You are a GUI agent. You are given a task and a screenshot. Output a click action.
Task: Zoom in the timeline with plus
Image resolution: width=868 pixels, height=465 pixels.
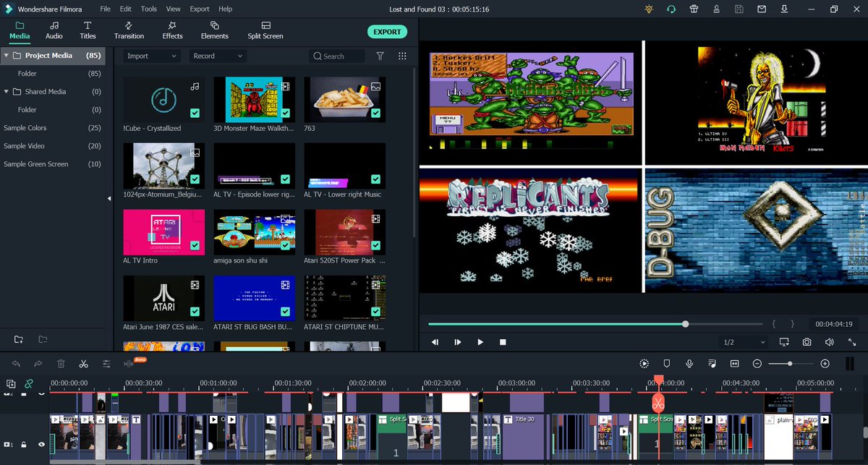tap(825, 364)
